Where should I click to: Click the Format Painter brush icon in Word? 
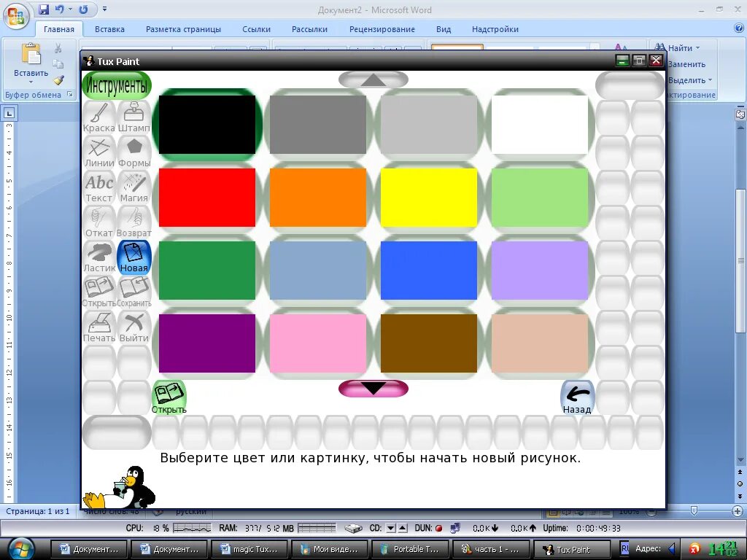pos(58,80)
